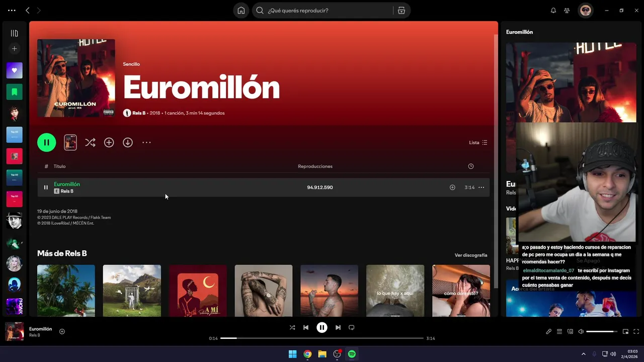644x362 pixels.
Task: Open the mini player icon
Action: (625, 331)
